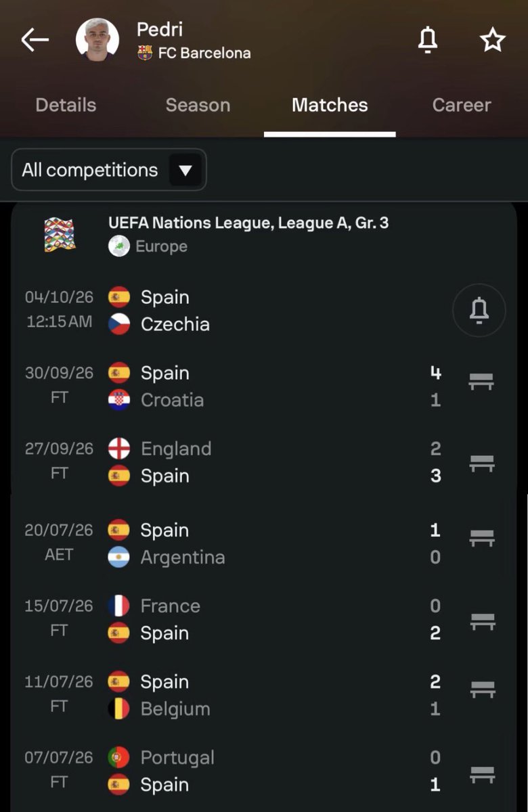Click the bench icon for England vs Spain

click(x=481, y=464)
